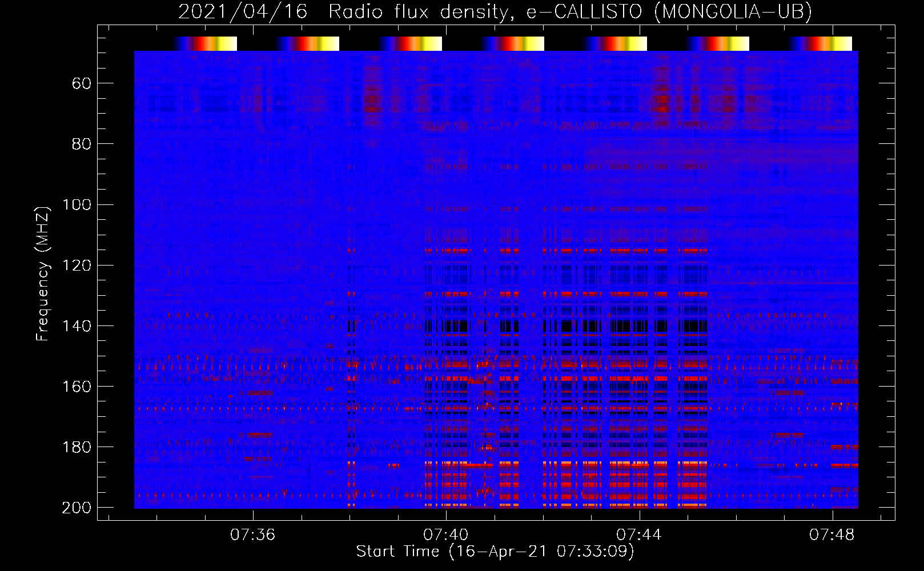This screenshot has width=924, height=571.
Task: Click the 200 MHz frequency tick label
Action: click(x=77, y=508)
